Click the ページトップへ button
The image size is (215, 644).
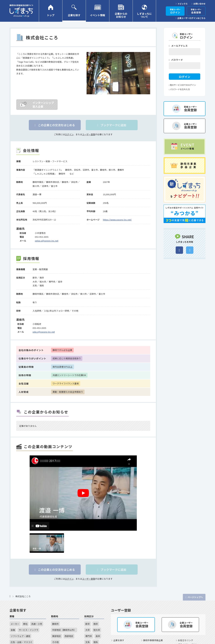click(194, 597)
